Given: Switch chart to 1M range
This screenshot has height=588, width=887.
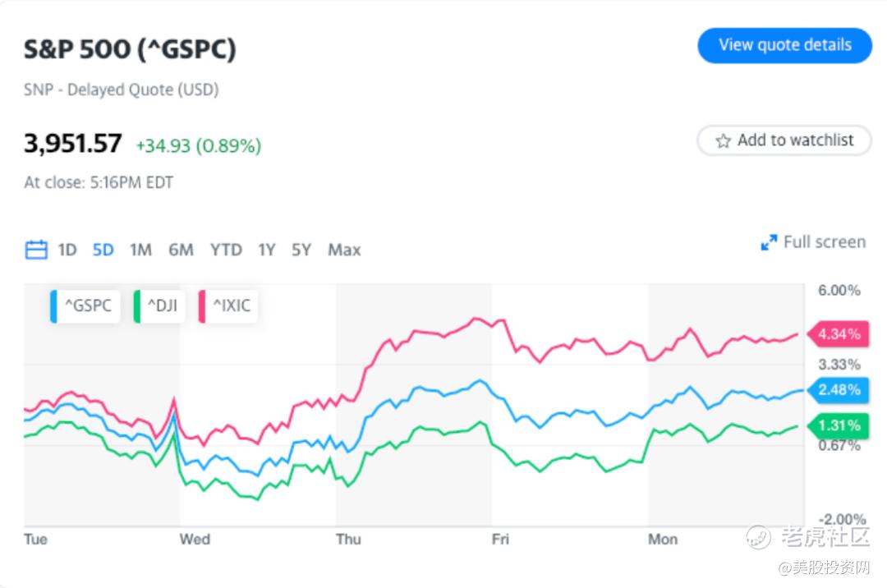Looking at the screenshot, I should click(140, 250).
